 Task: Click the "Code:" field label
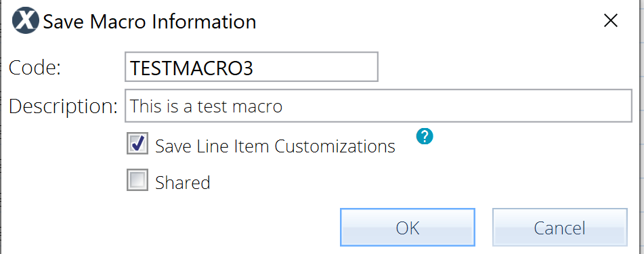coord(35,68)
